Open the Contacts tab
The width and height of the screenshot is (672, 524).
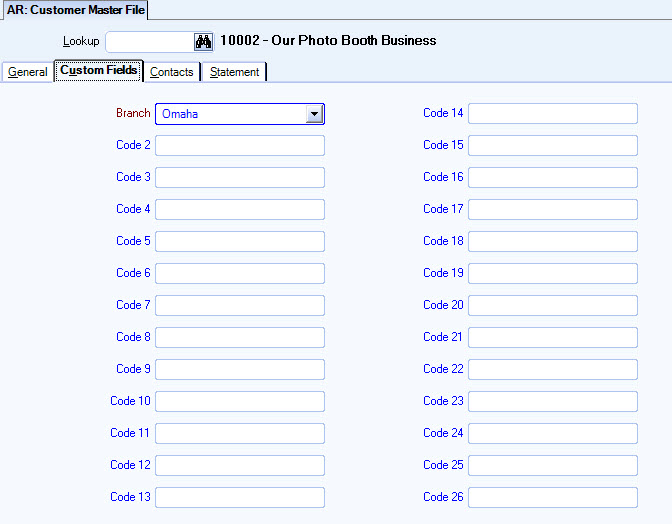[172, 72]
